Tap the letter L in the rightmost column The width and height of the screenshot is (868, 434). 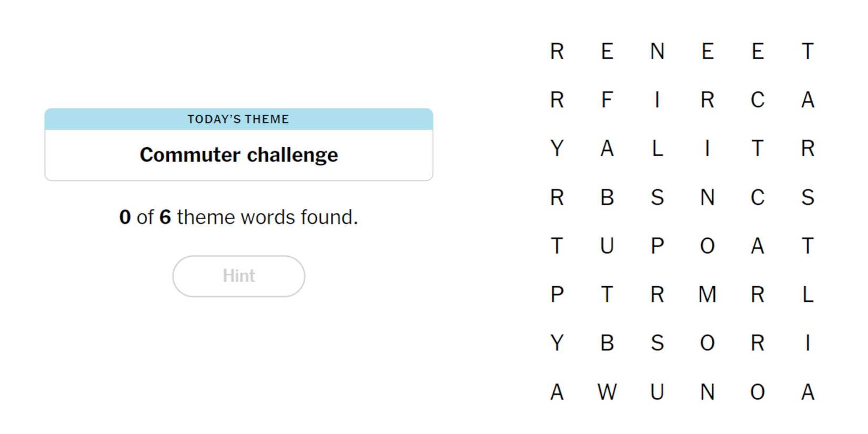808,295
